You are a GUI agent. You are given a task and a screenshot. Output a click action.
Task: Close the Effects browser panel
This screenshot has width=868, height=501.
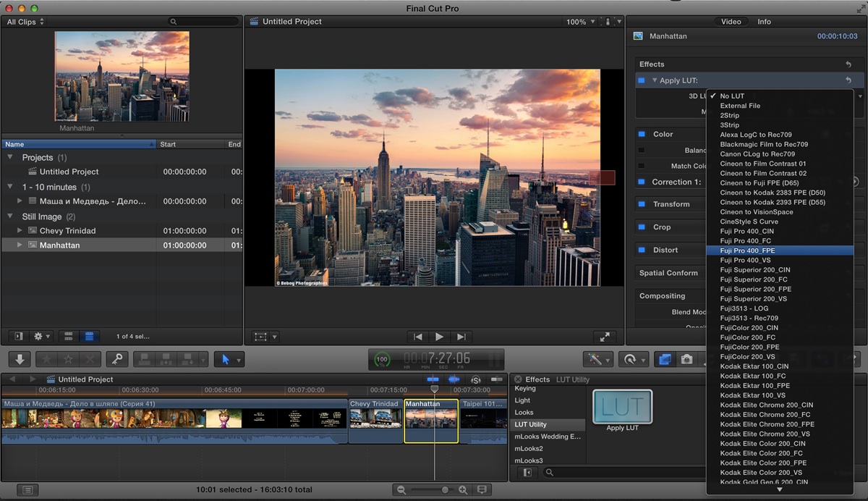pyautogui.click(x=517, y=379)
